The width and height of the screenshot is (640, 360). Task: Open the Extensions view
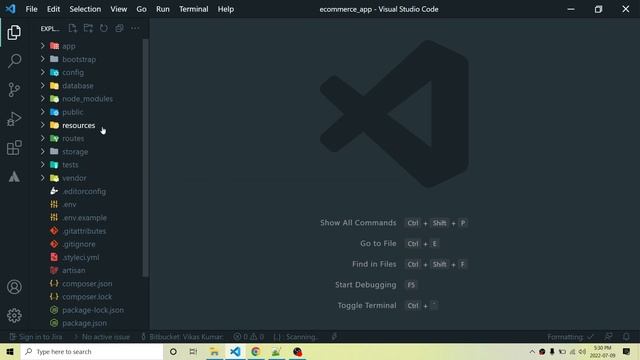coord(14,148)
